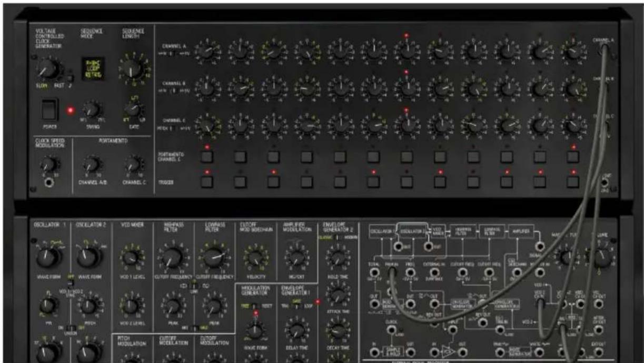Click the Total input jack
The image size is (644, 363).
(375, 273)
